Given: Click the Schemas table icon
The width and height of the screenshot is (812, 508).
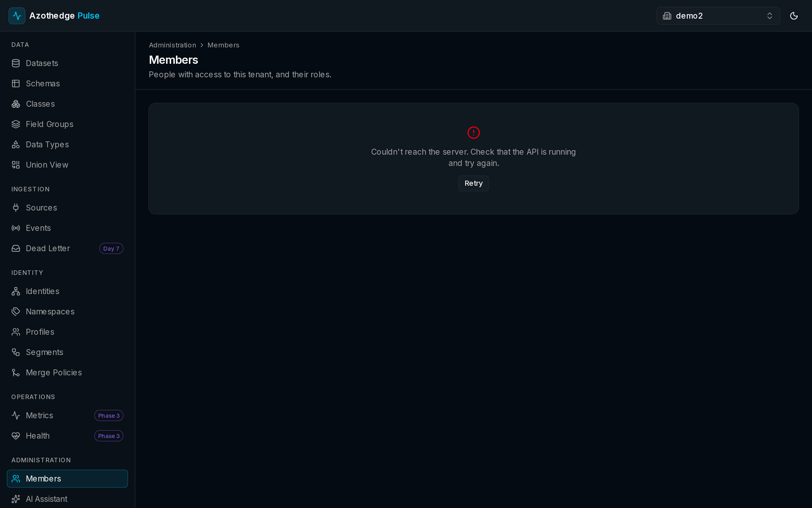Looking at the screenshot, I should [16, 84].
